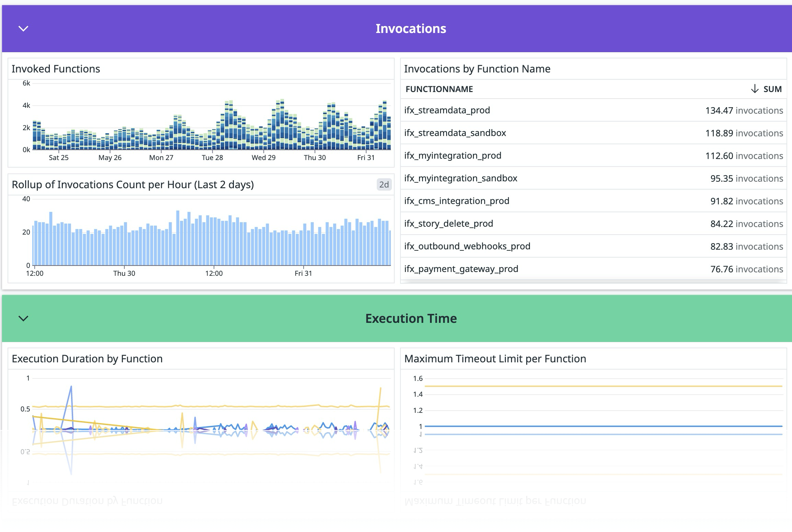Click the 118.89 invocations value
Screen dimensions: 792x532
click(x=744, y=133)
